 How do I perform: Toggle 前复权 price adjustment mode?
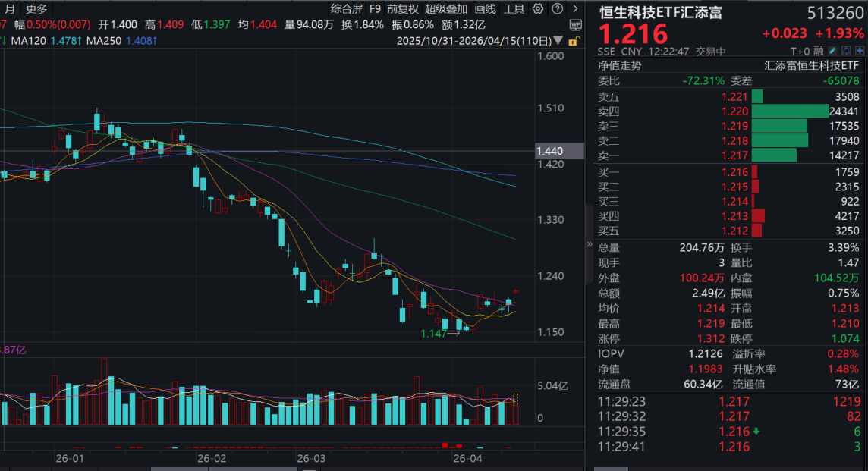point(402,9)
